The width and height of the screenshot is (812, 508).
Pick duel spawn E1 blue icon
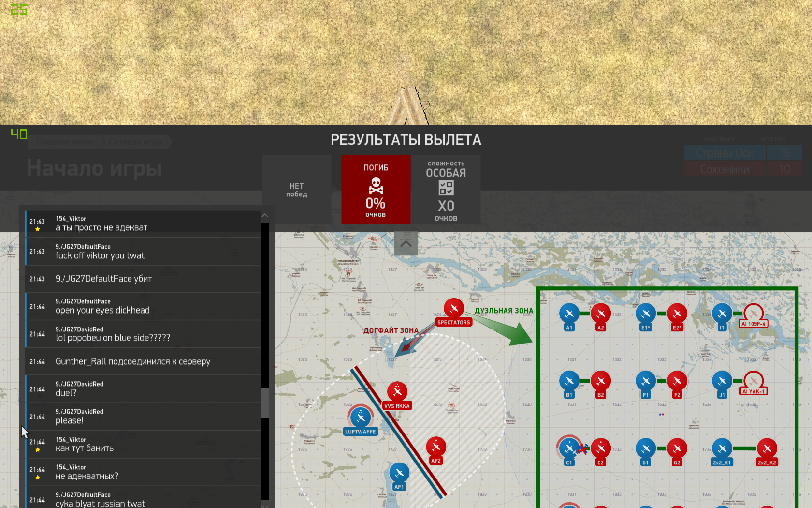coord(646,314)
